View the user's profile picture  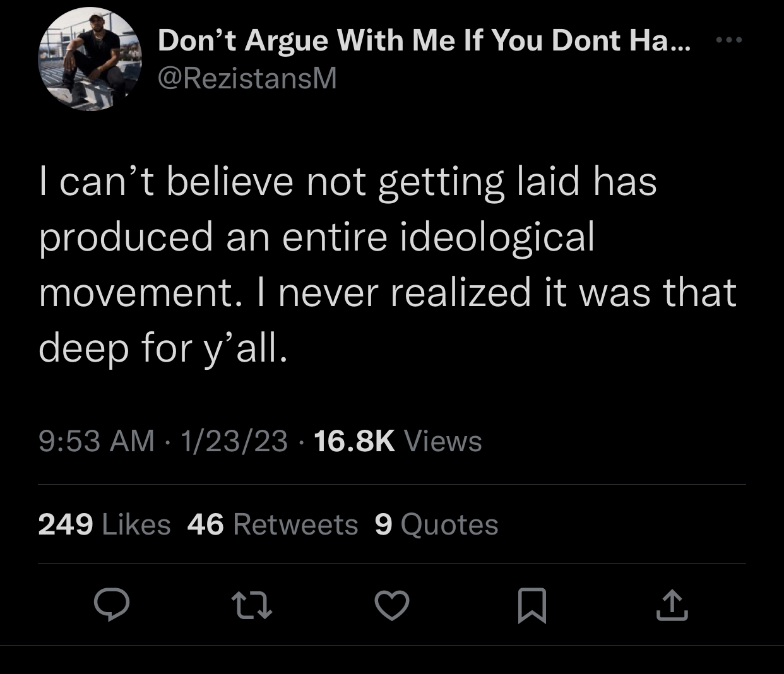(x=90, y=59)
